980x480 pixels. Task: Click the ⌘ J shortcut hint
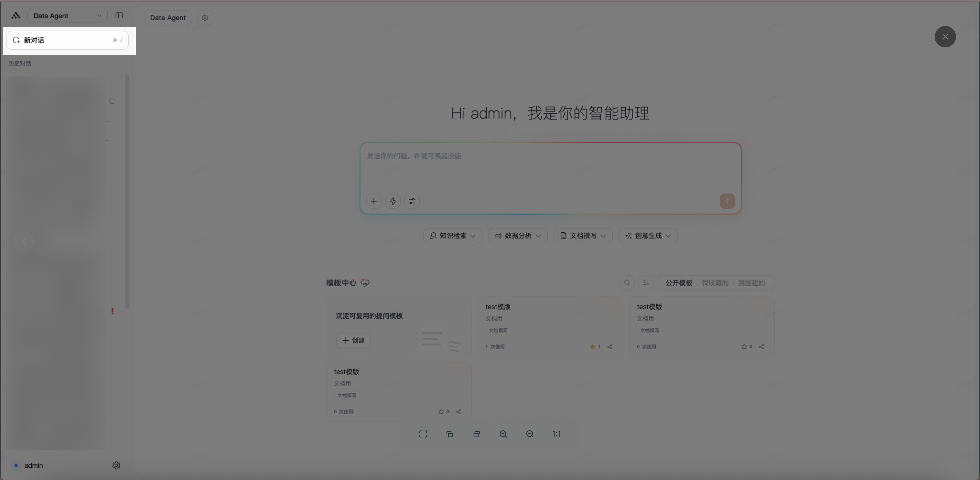(x=117, y=40)
